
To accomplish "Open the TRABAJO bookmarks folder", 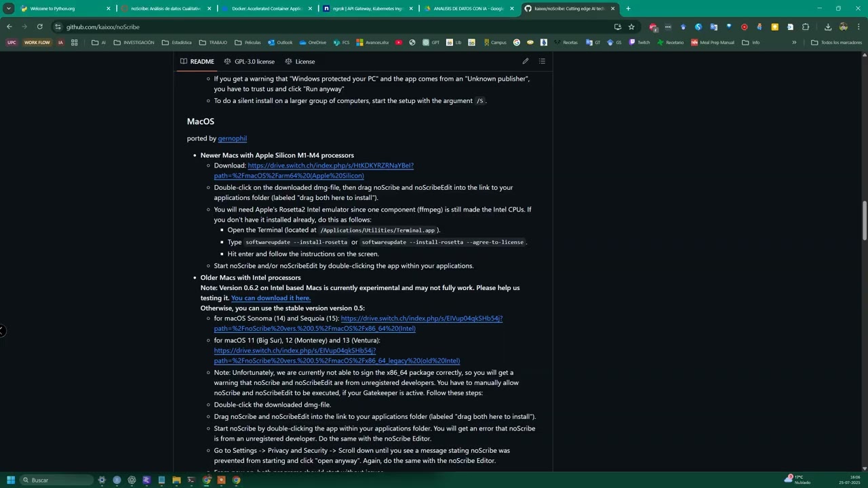I will [214, 42].
